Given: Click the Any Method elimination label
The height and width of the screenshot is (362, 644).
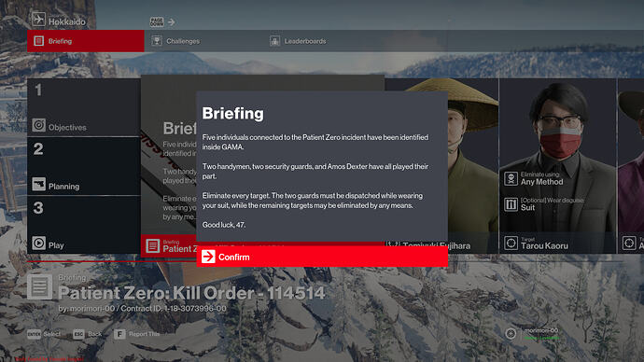Looking at the screenshot, I should [x=541, y=182].
